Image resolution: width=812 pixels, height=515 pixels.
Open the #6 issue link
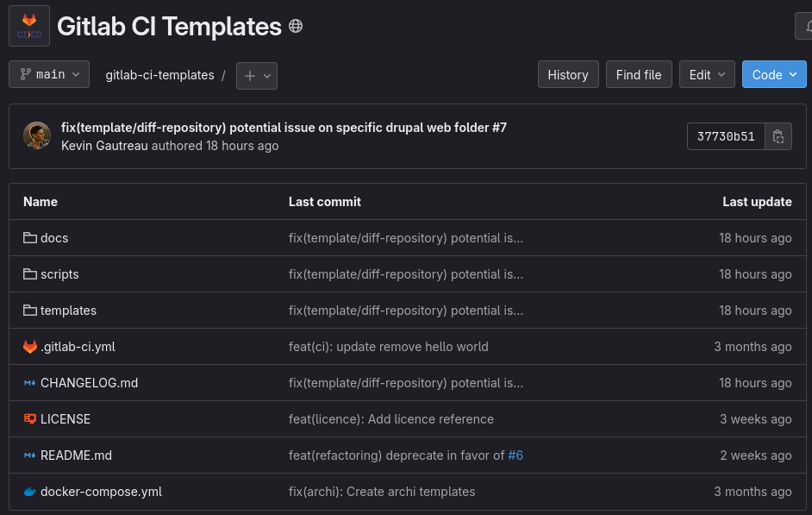click(515, 455)
